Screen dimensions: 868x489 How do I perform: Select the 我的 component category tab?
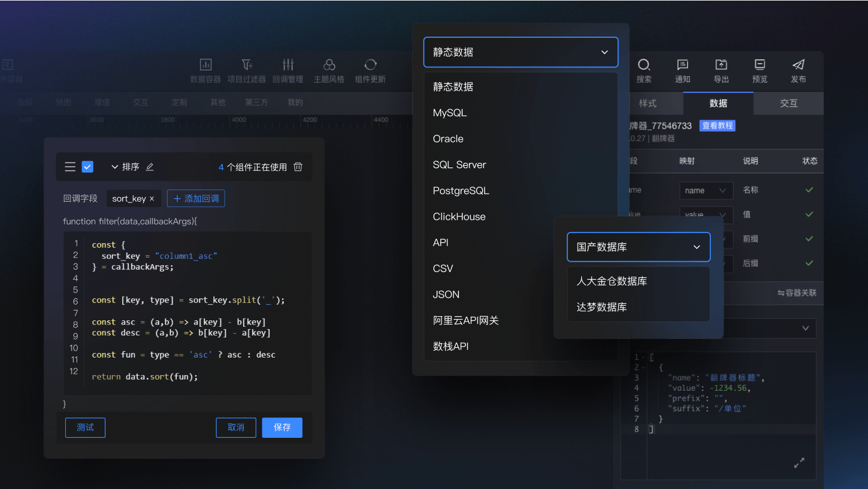pos(296,102)
